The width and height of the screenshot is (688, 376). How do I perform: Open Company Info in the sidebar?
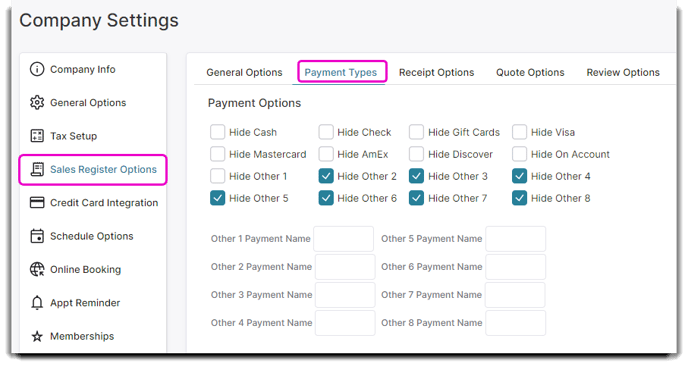pyautogui.click(x=82, y=69)
